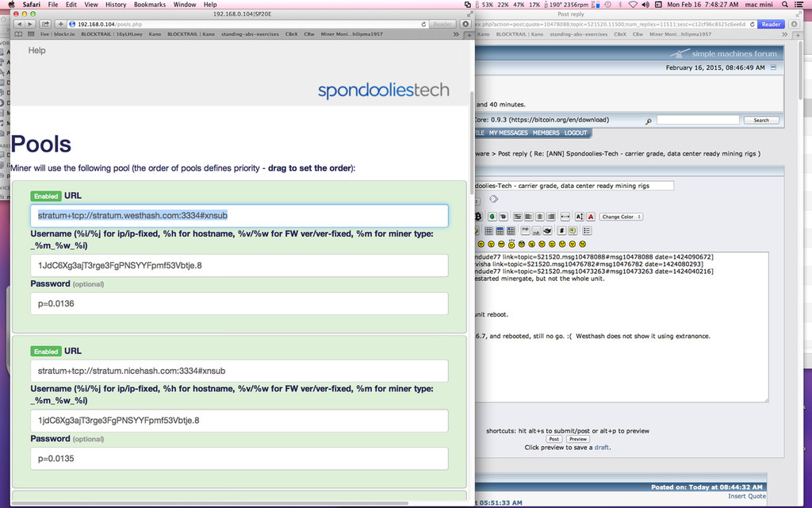
Task: Click the volume icon in menu bar
Action: (x=645, y=4)
